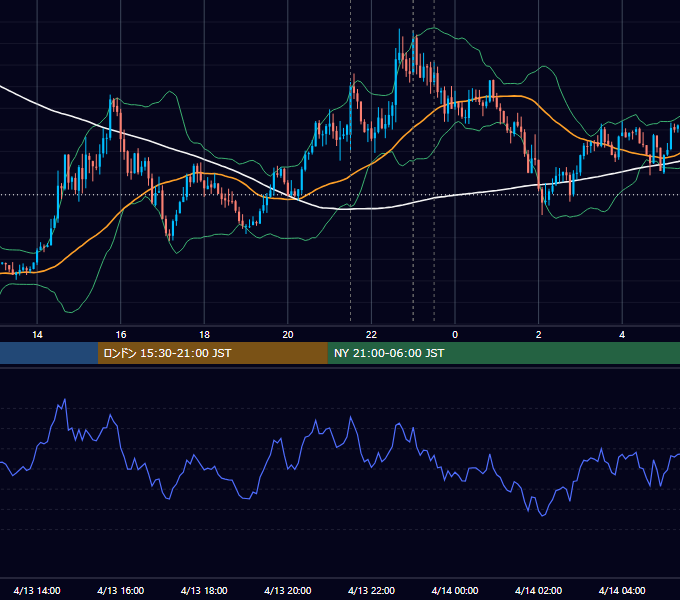The image size is (680, 600).
Task: Click the 4/13 16:00 time label
Action: pyautogui.click(x=121, y=590)
